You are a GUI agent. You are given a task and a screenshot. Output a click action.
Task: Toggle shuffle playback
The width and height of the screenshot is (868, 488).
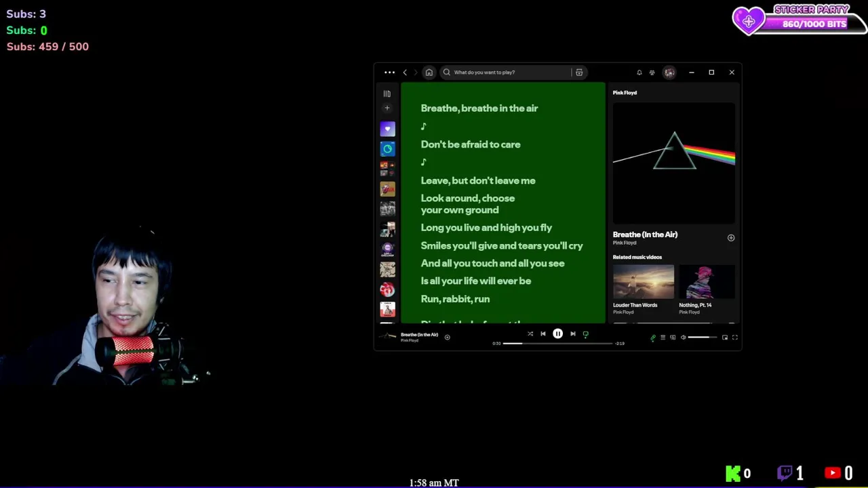530,333
